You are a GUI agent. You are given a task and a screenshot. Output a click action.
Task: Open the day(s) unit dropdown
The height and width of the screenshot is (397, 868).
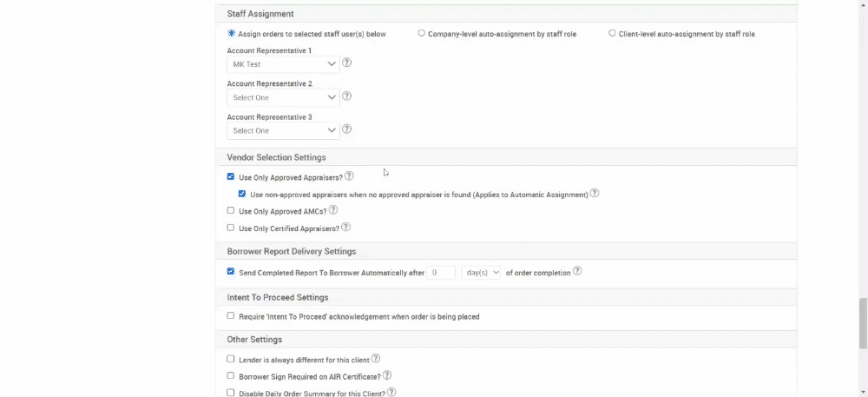click(x=481, y=273)
